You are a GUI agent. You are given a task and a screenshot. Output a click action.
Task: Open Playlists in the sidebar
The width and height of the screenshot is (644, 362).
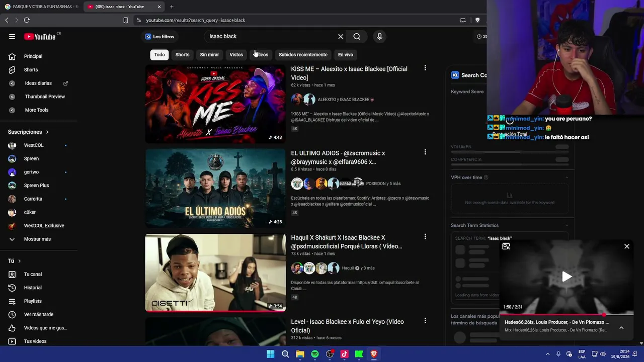(33, 301)
